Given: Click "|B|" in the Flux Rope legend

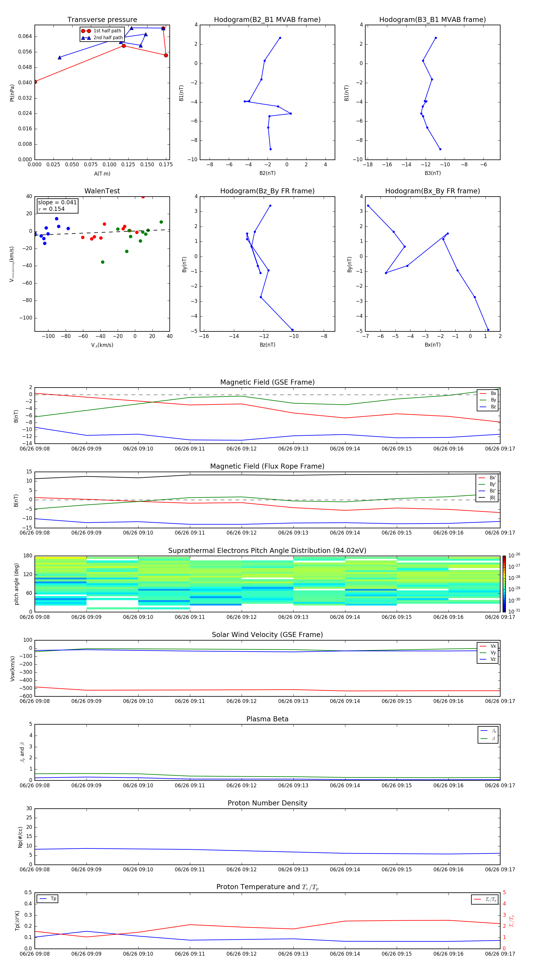Looking at the screenshot, I should point(492,498).
